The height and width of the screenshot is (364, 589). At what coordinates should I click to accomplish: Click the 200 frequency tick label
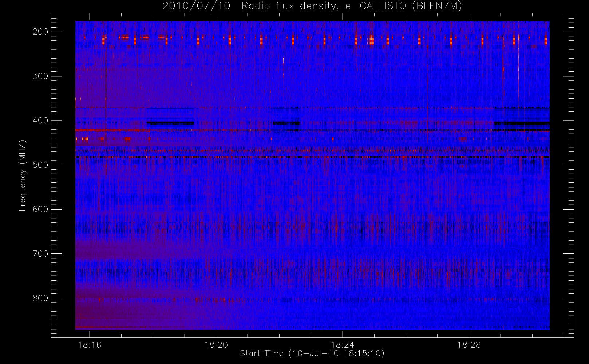(40, 32)
